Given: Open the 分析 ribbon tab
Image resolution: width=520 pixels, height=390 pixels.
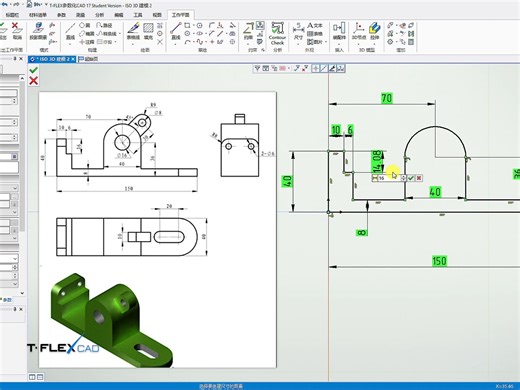Looking at the screenshot, I should click(99, 15).
